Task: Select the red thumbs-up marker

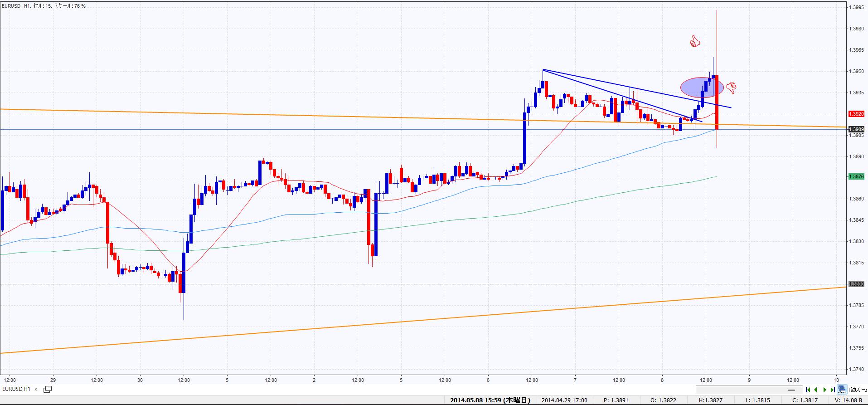Action: tap(695, 42)
